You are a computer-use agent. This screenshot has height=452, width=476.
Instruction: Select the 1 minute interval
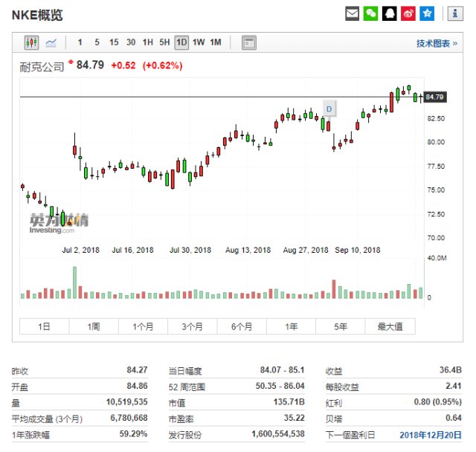[80, 42]
